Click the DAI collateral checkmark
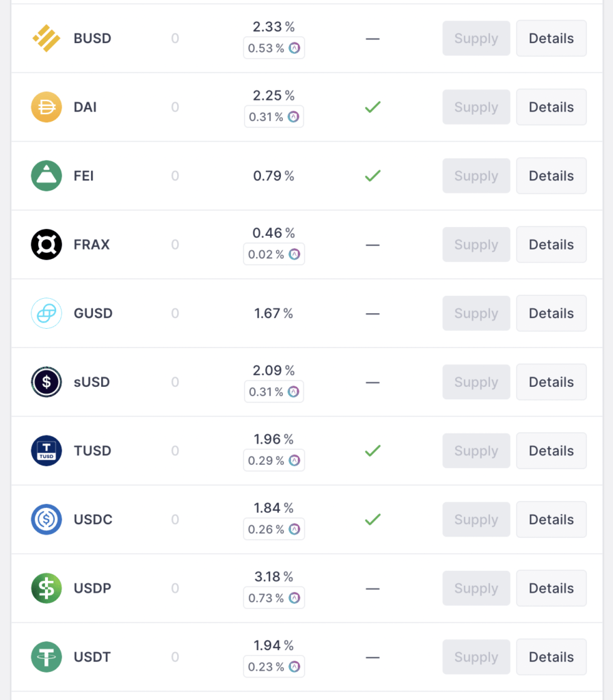Image resolution: width=613 pixels, height=700 pixels. 372,107
